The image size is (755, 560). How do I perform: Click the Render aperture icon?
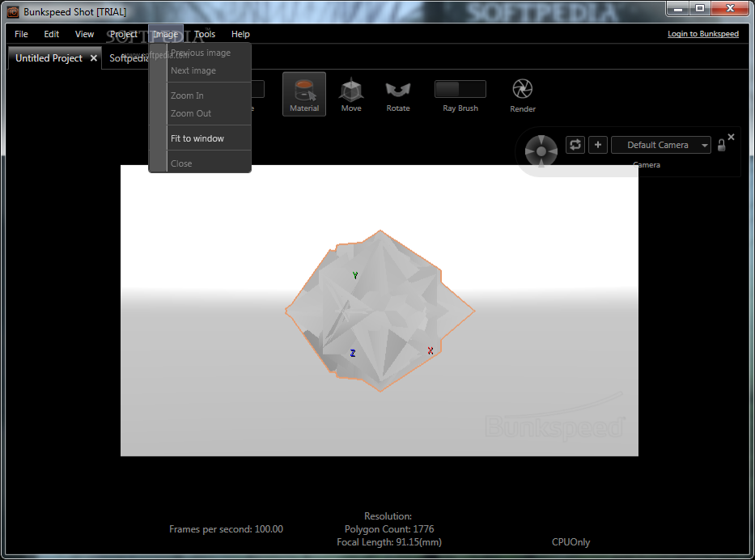point(523,89)
